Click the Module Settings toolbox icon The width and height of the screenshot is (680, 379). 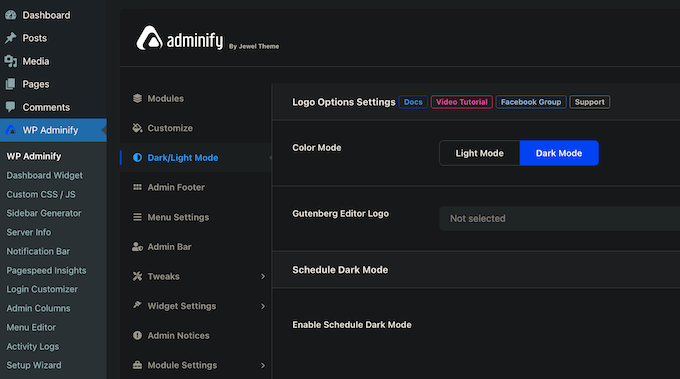(137, 365)
